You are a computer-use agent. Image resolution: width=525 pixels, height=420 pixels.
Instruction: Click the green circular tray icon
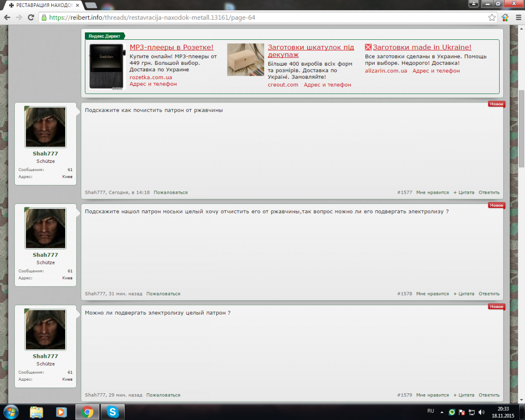point(452,412)
